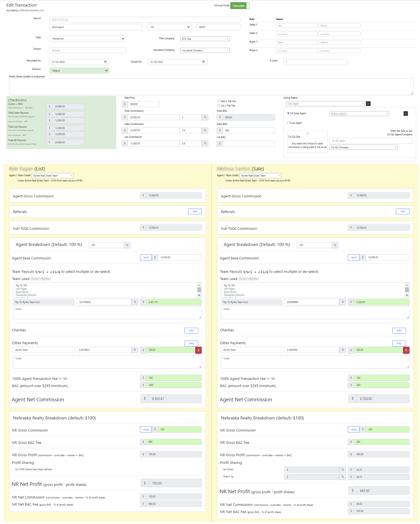This screenshot has width=420, height=524.
Task: Click the Sale Price field showing 500000
Action: 143,104
